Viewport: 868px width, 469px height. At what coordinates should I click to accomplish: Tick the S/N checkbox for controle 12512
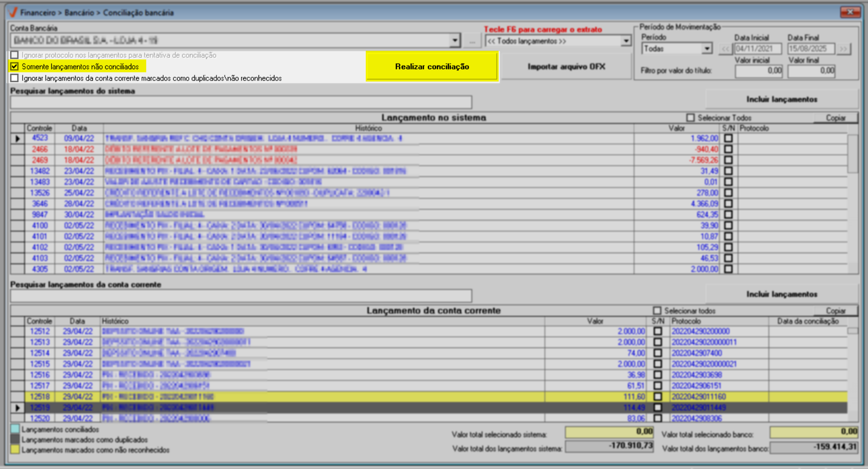[x=658, y=332]
